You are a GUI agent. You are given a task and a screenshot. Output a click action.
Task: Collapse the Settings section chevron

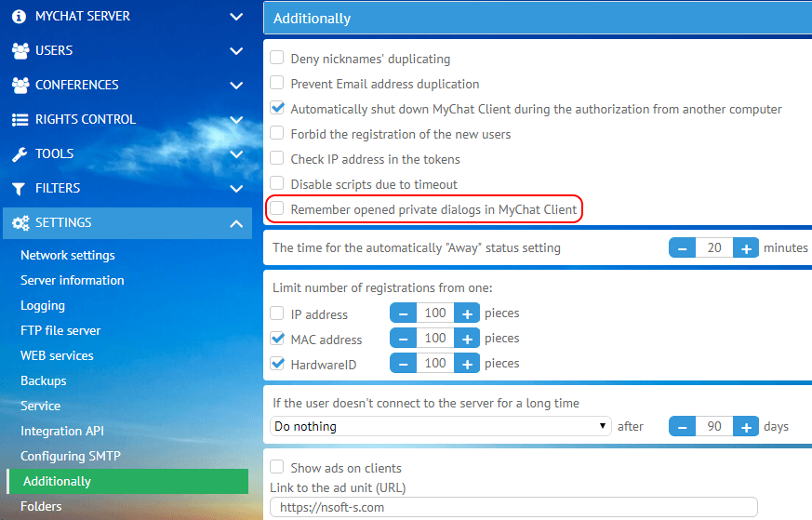click(236, 223)
